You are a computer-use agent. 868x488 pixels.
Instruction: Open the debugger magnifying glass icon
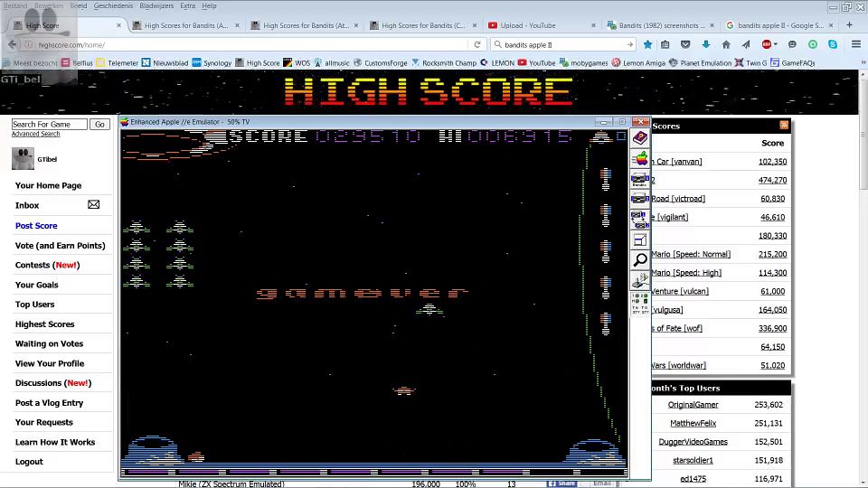tap(640, 260)
